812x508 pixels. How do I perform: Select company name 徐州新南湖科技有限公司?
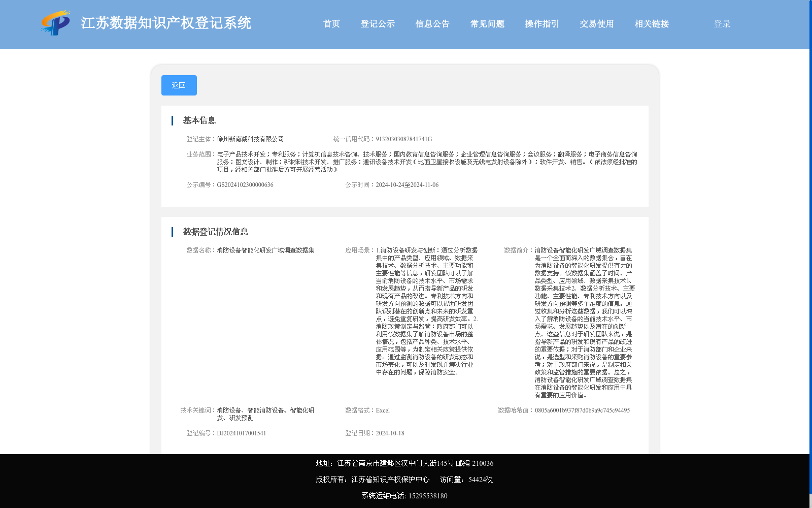[x=250, y=139]
